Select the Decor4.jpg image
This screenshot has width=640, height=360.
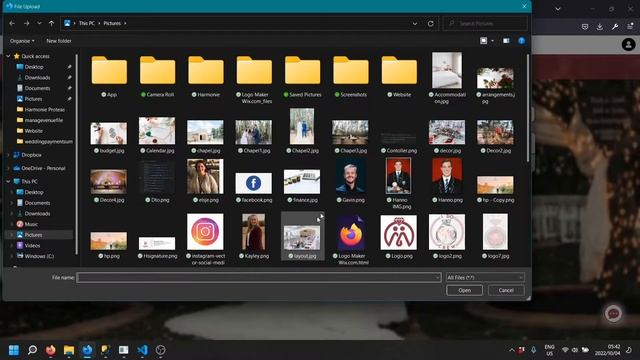(x=109, y=182)
